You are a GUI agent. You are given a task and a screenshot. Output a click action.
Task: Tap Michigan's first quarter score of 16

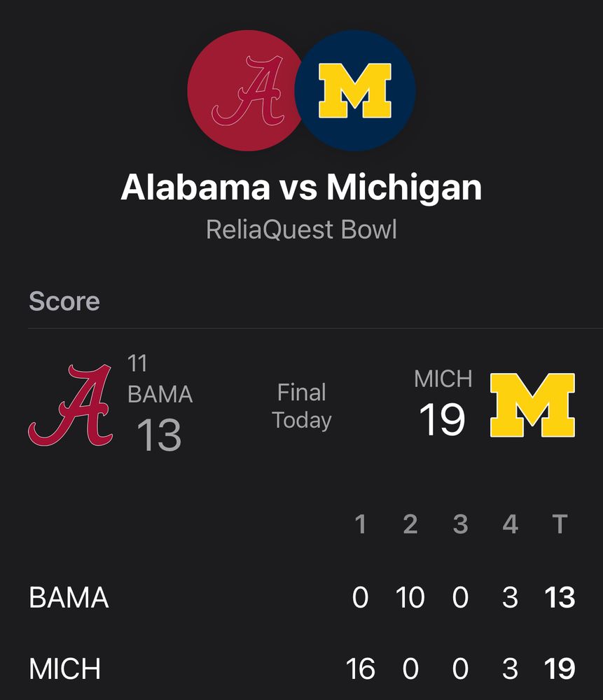pyautogui.click(x=361, y=668)
